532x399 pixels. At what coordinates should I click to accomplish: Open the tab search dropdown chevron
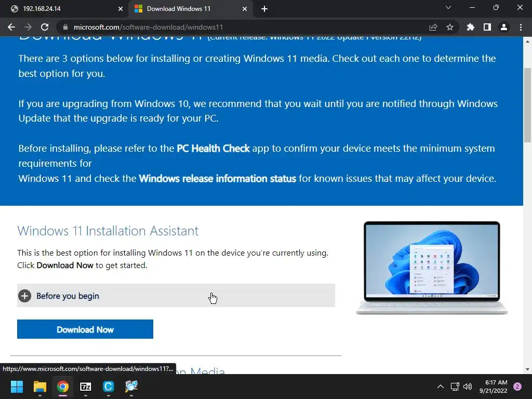click(448, 7)
